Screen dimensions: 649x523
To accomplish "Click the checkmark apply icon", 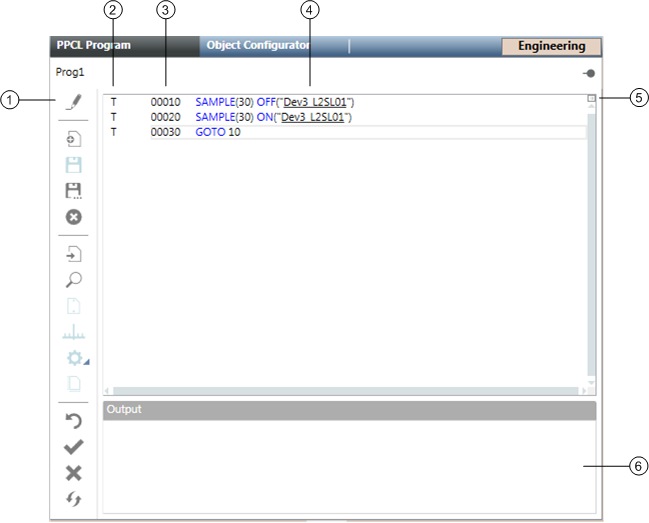I will pyautogui.click(x=73, y=447).
